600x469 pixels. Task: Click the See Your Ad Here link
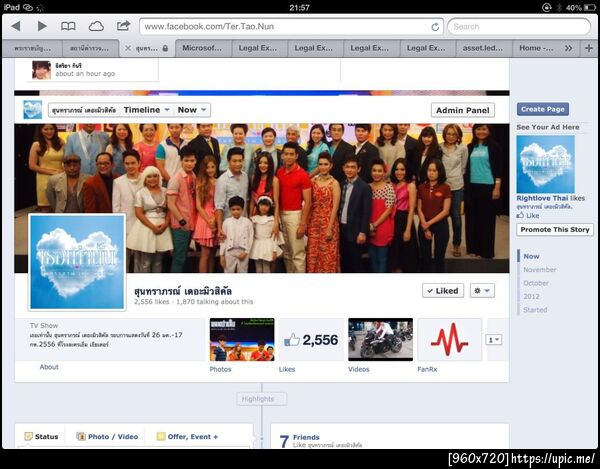click(x=548, y=127)
